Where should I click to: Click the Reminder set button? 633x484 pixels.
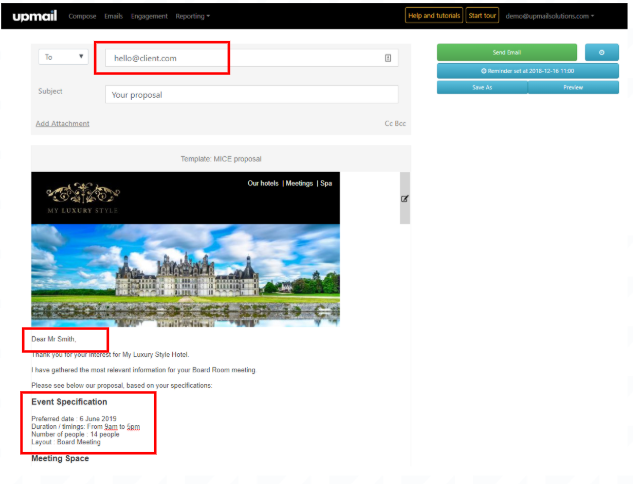pos(527,71)
